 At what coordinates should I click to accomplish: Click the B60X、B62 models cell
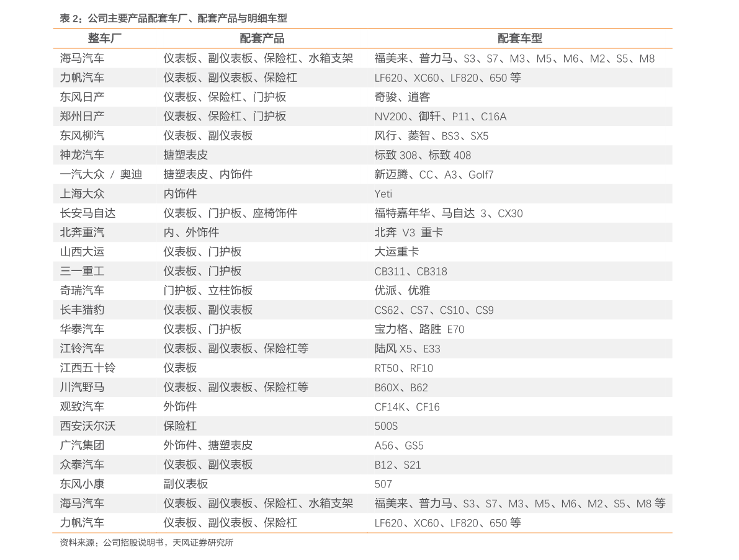(401, 387)
